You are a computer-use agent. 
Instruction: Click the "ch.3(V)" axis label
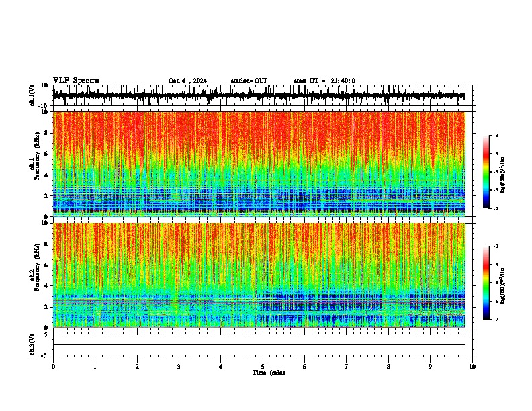coord(32,345)
